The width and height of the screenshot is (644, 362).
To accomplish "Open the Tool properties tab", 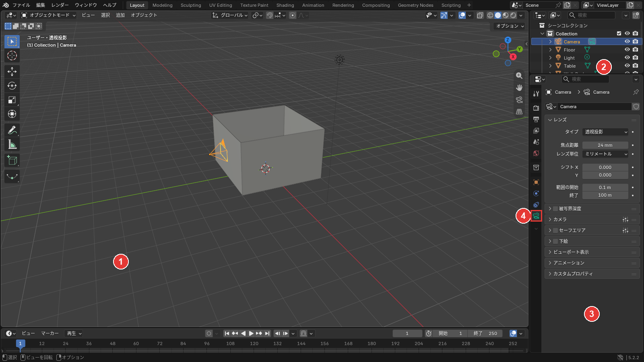I will [536, 94].
